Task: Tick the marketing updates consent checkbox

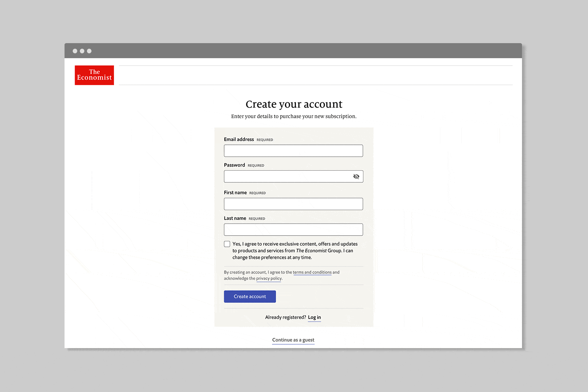Action: [x=227, y=244]
